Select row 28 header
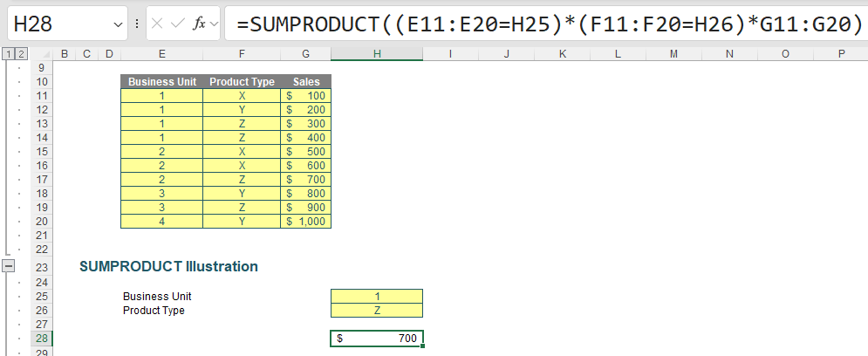Screen dimensions: 868x356 42,338
